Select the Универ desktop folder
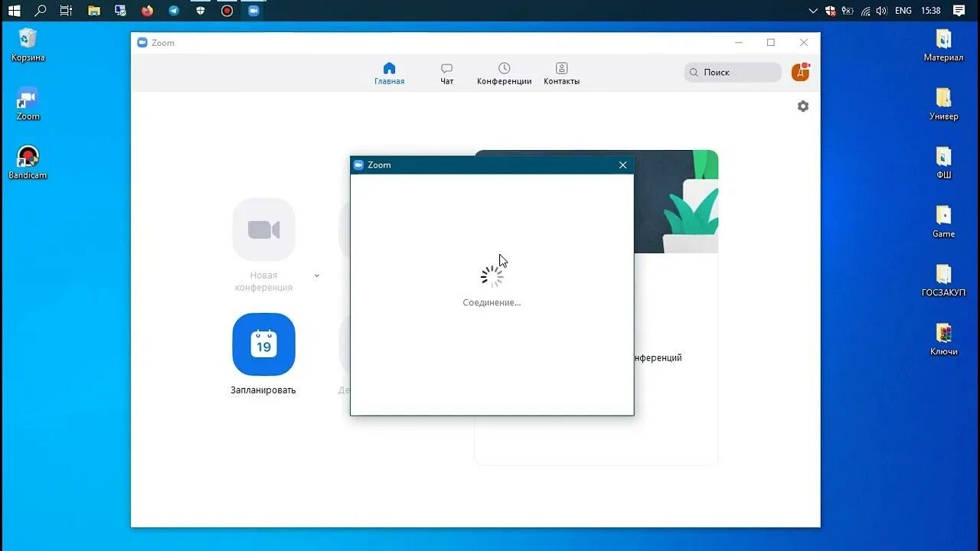 [x=943, y=103]
